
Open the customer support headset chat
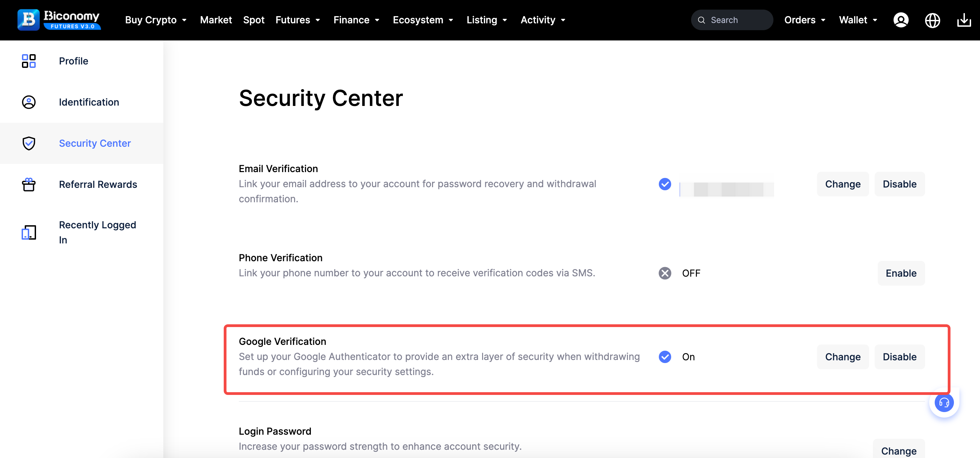[944, 402]
